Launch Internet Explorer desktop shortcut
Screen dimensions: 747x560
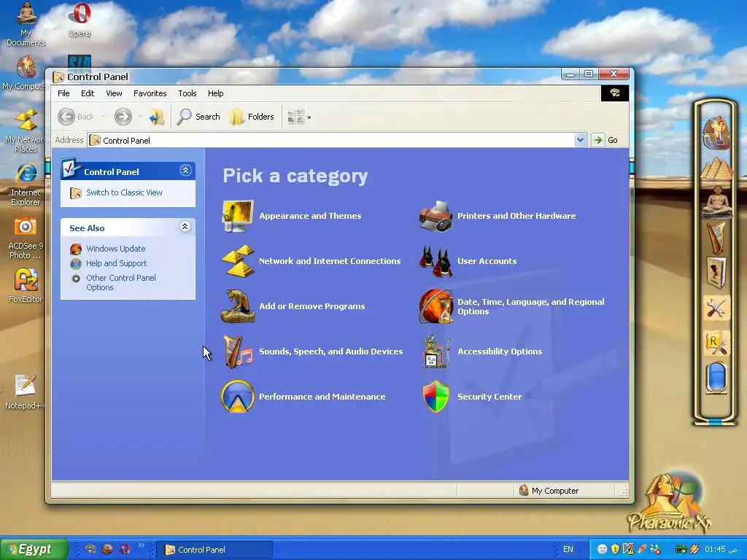26,184
